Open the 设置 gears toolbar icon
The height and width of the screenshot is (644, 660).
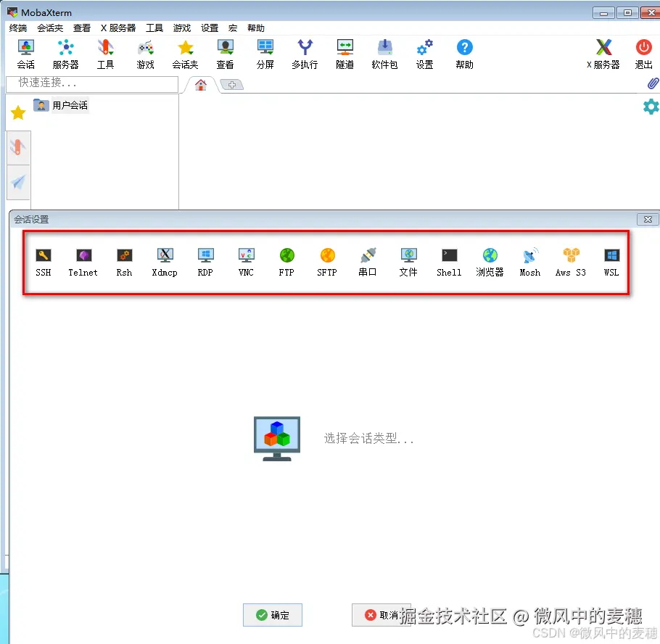tap(424, 54)
